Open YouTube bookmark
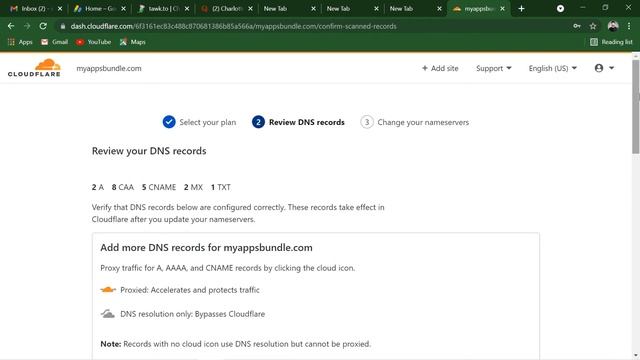This screenshot has height=360, width=640. pos(93,42)
